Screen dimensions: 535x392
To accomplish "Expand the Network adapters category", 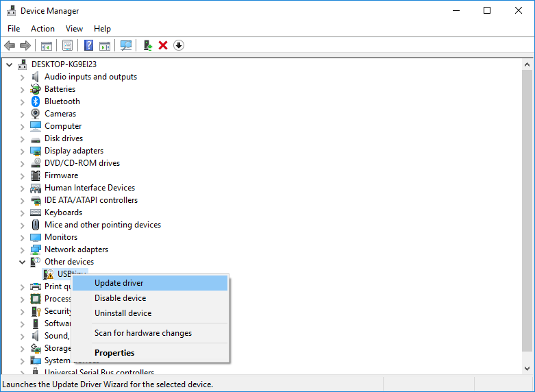I will 23,249.
